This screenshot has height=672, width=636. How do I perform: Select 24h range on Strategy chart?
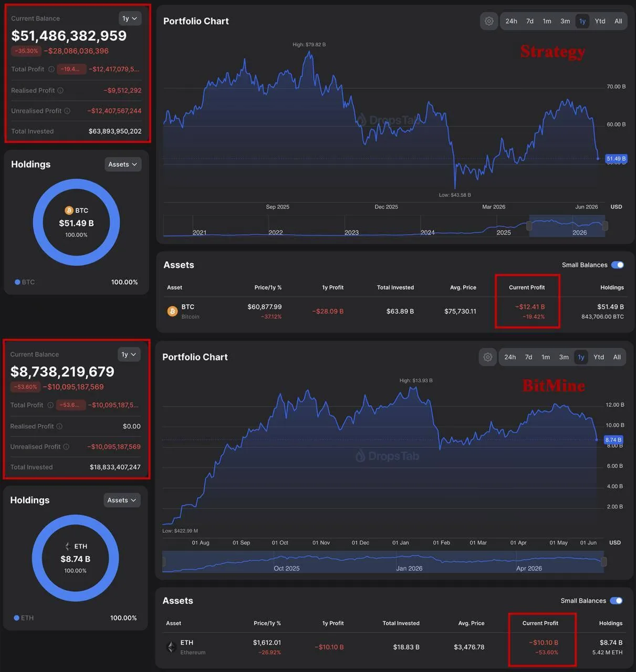(x=512, y=21)
